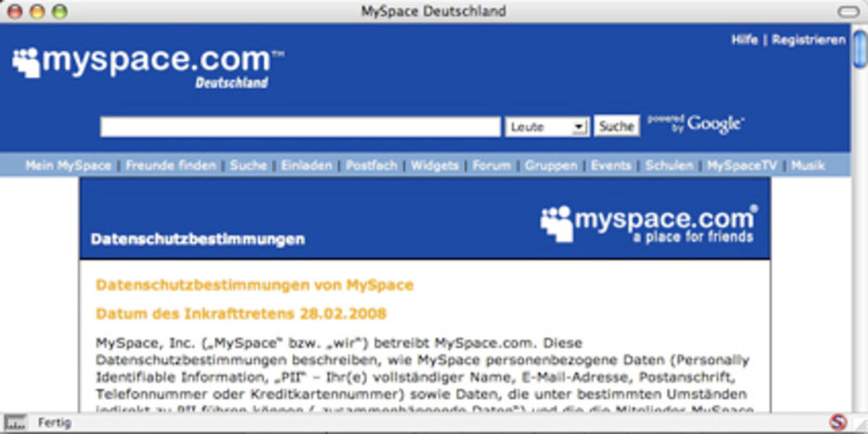Click the MySpace Deutschland window title

point(433,12)
